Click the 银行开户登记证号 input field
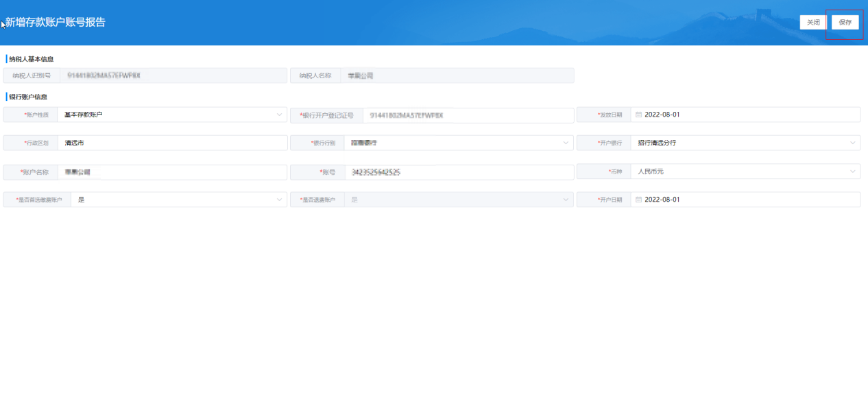This screenshot has height=411, width=868. coord(468,115)
